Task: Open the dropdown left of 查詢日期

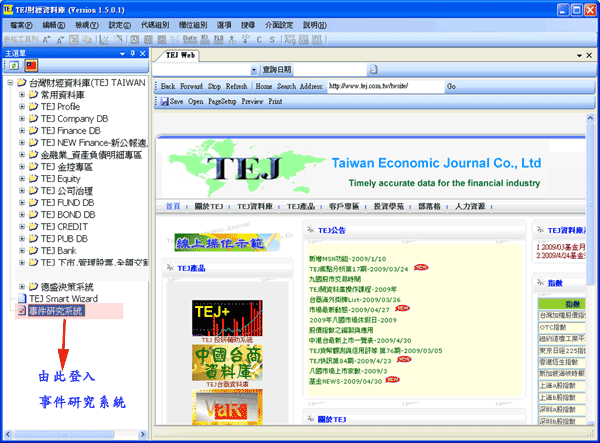Action: point(254,70)
